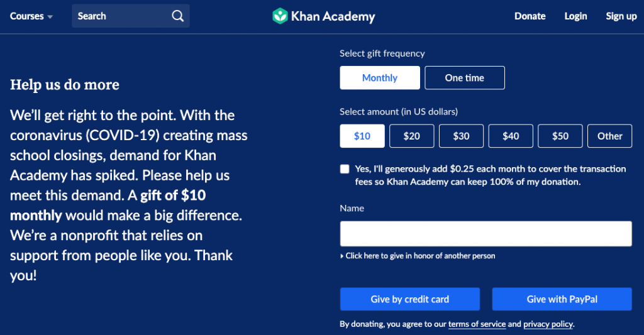Select One time gift frequency
The width and height of the screenshot is (644, 335).
464,78
